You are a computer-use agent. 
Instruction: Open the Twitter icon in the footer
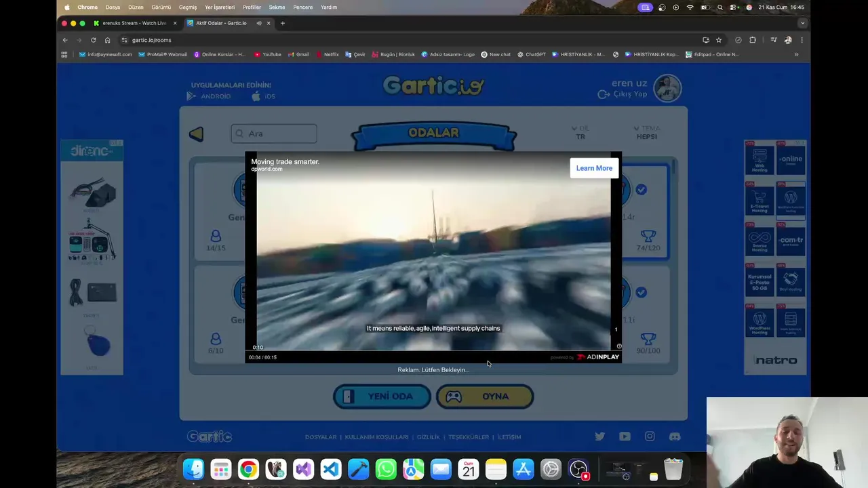pyautogui.click(x=599, y=436)
